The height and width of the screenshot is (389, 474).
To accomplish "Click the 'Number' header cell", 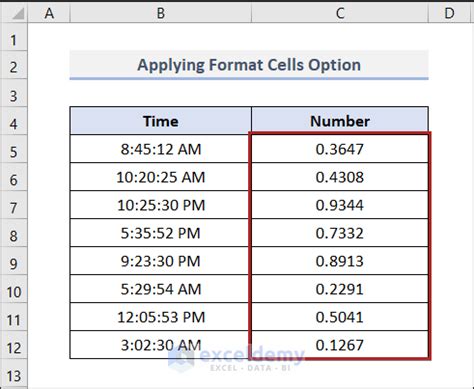I will 340,121.
